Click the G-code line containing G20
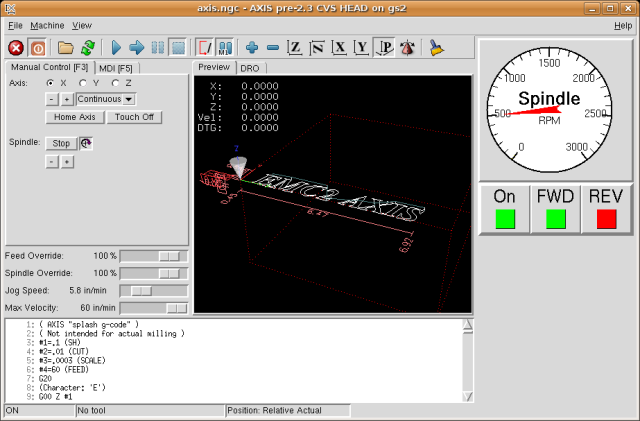The width and height of the screenshot is (640, 421). coord(47,379)
